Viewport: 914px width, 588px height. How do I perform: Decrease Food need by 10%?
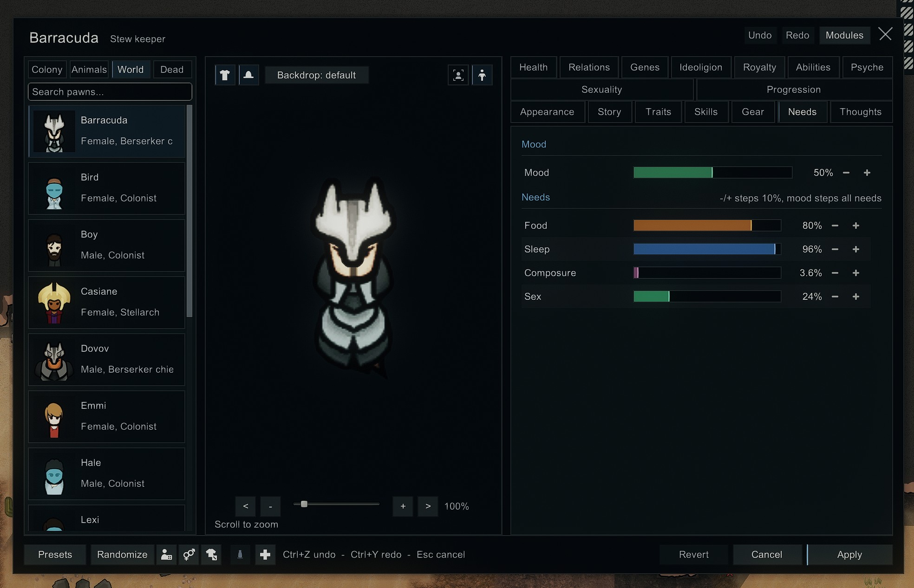(x=835, y=226)
